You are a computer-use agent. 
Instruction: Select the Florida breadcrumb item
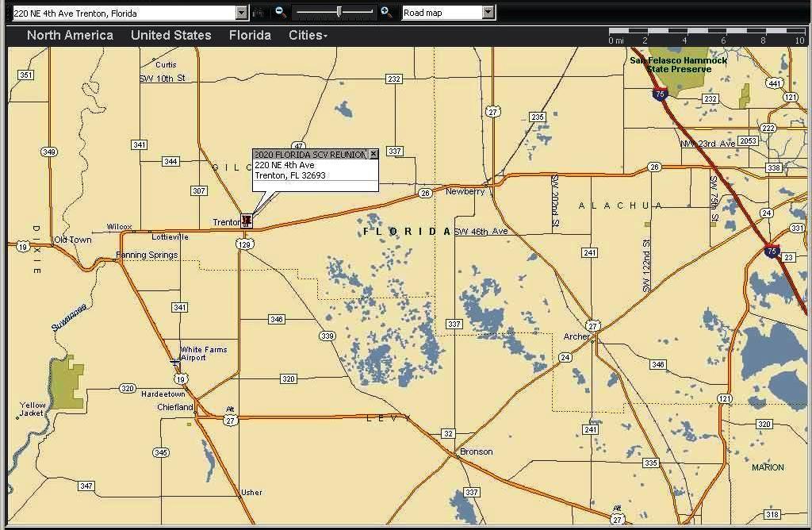[x=250, y=35]
